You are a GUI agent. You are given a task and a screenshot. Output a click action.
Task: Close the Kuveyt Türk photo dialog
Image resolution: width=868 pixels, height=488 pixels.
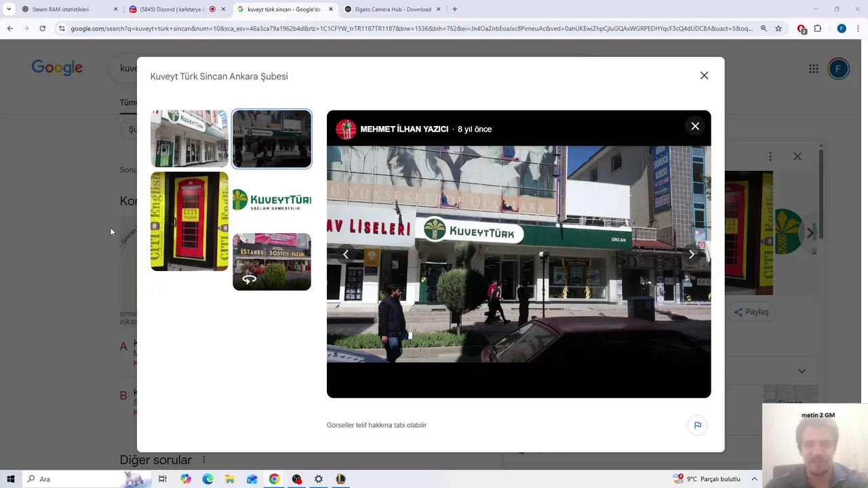pyautogui.click(x=704, y=76)
